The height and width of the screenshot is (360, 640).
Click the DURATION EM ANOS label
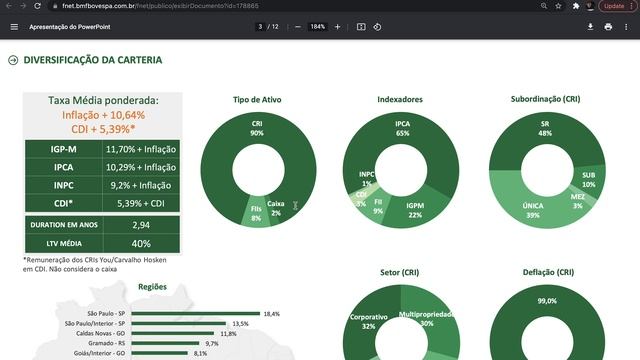(64, 225)
